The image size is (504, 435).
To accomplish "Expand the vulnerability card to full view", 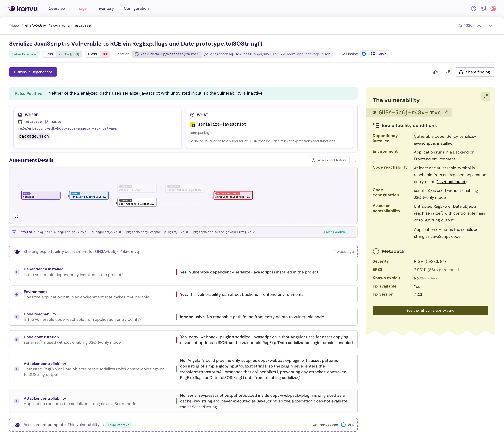I will click(x=486, y=96).
